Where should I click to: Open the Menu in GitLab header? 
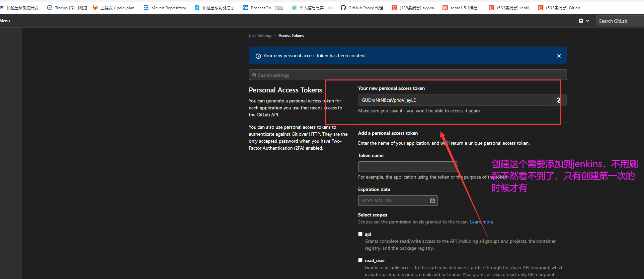pyautogui.click(x=5, y=21)
